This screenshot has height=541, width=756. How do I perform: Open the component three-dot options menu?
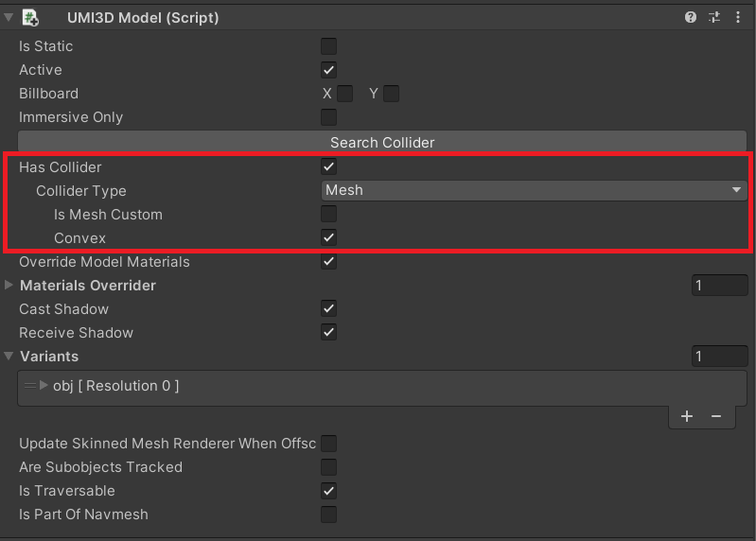click(738, 17)
